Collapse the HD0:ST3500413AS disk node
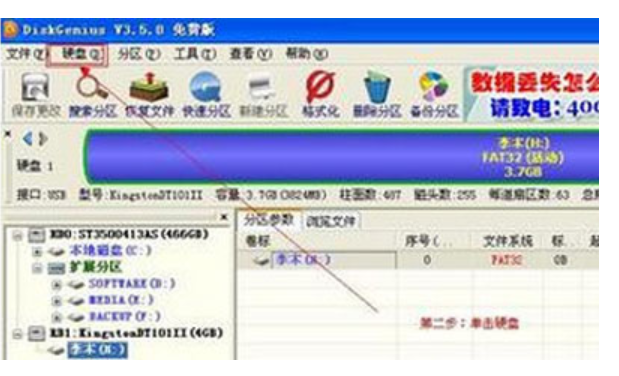Viewport: 619px width, 376px height. 17,236
